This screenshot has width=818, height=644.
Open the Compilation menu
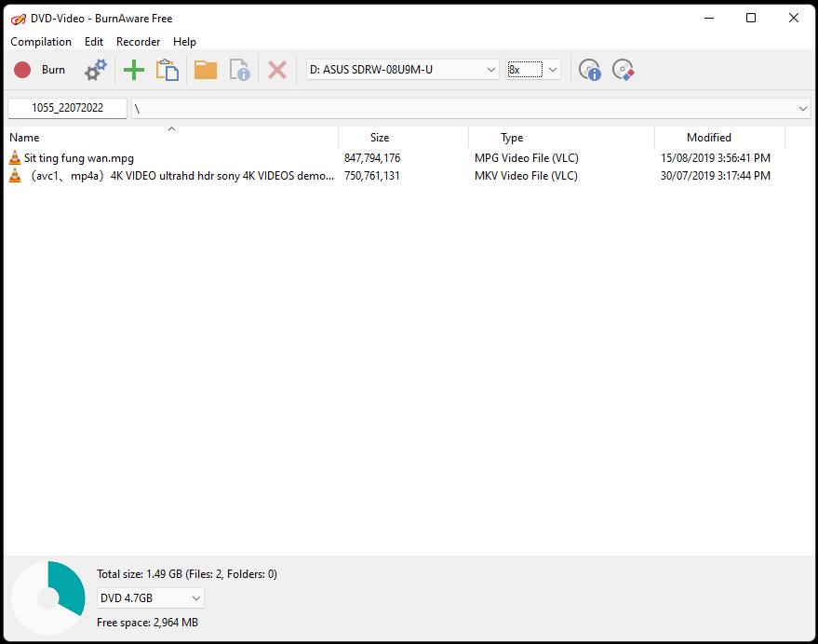coord(41,42)
